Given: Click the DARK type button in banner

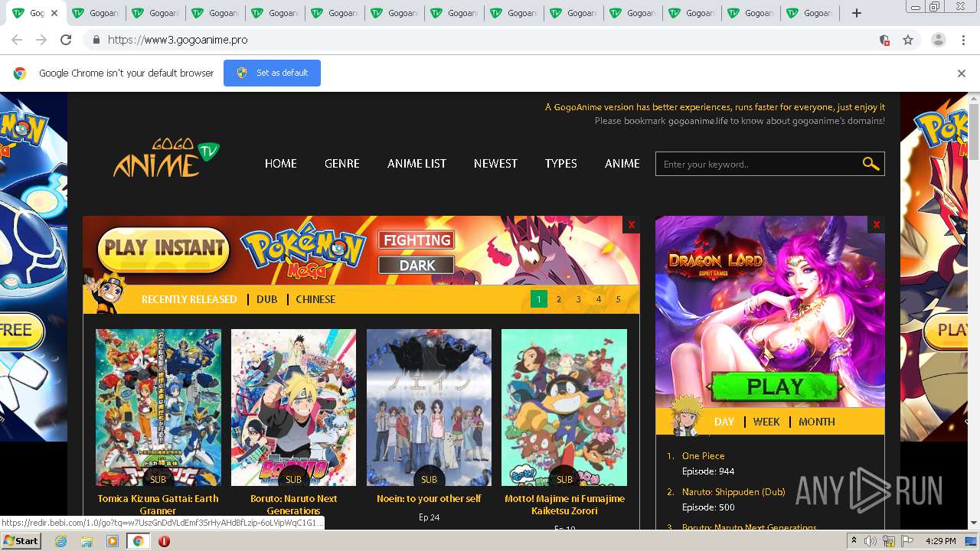Looking at the screenshot, I should tap(417, 266).
